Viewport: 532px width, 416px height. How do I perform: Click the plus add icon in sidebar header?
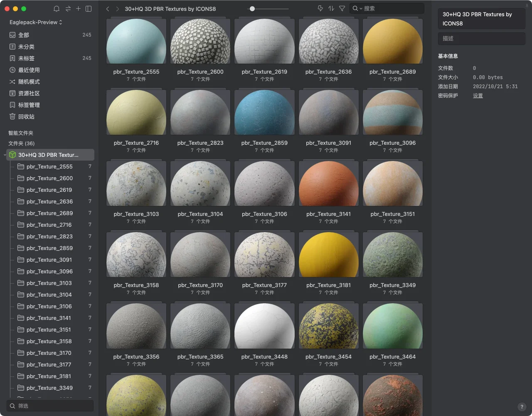[x=78, y=9]
